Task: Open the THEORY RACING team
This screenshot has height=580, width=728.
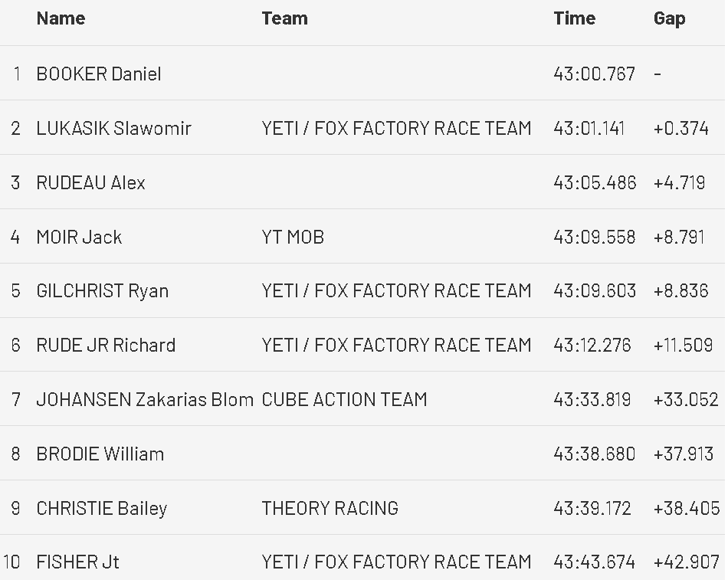Action: pyautogui.click(x=330, y=508)
